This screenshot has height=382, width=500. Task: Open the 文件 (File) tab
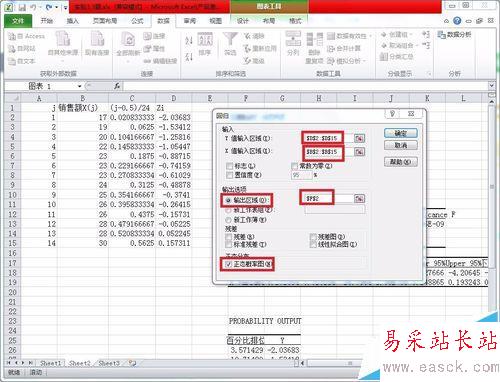coord(18,21)
